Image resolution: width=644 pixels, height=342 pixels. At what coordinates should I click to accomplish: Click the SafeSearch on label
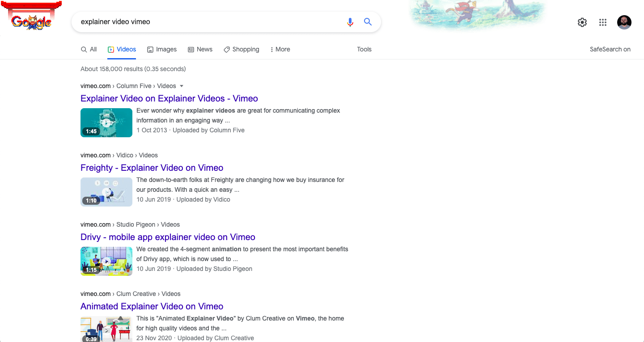(610, 50)
